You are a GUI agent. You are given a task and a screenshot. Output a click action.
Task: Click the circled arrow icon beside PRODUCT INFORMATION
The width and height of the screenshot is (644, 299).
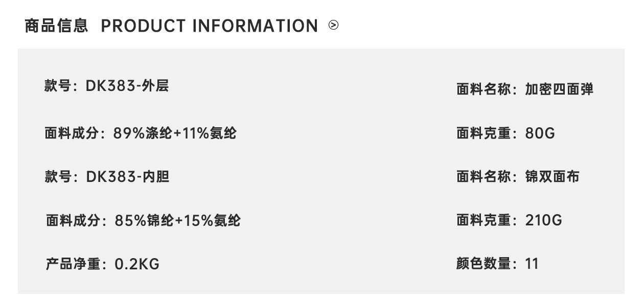point(334,25)
